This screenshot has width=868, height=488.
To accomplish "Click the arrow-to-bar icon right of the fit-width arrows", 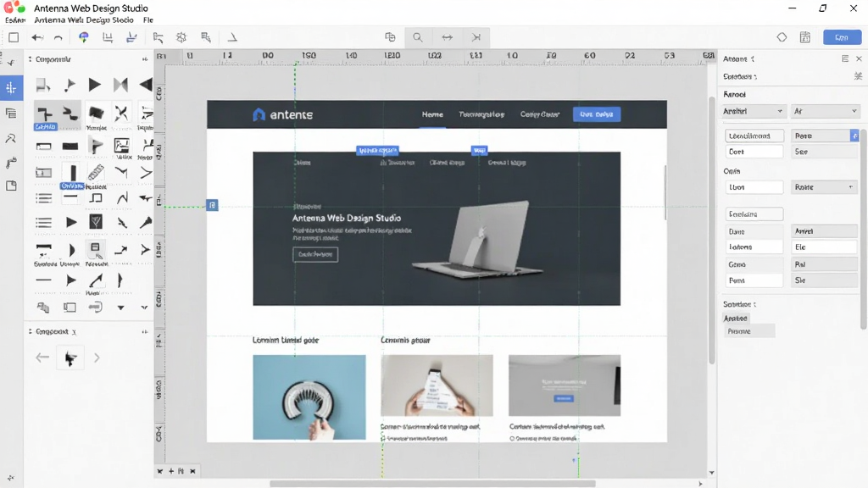I will (x=476, y=37).
